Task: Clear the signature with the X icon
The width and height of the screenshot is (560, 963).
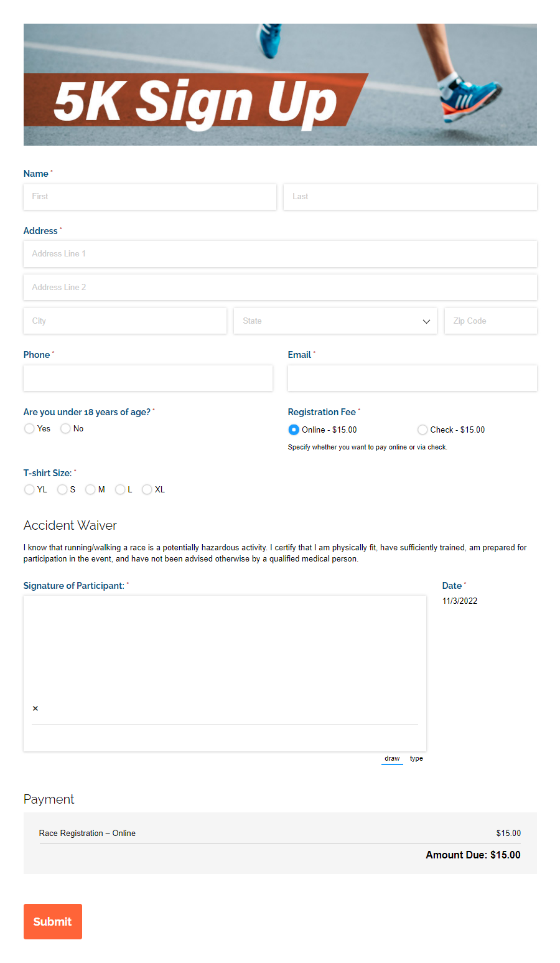Action: point(35,708)
